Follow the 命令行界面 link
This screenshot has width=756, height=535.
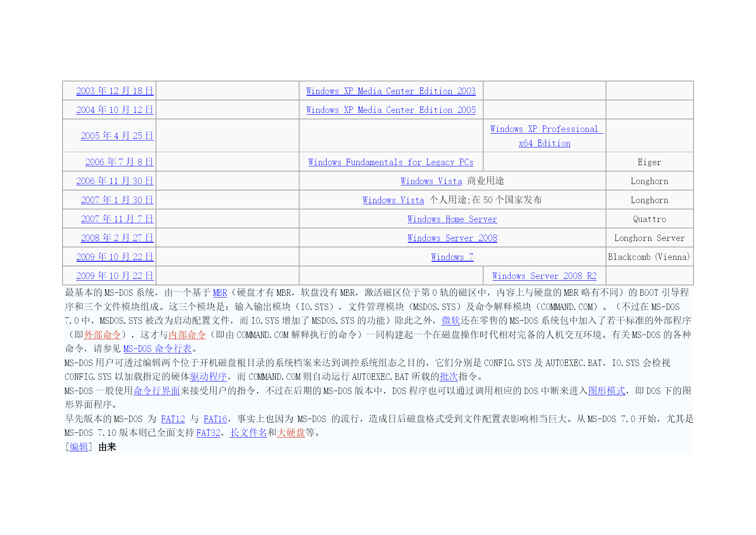156,391
